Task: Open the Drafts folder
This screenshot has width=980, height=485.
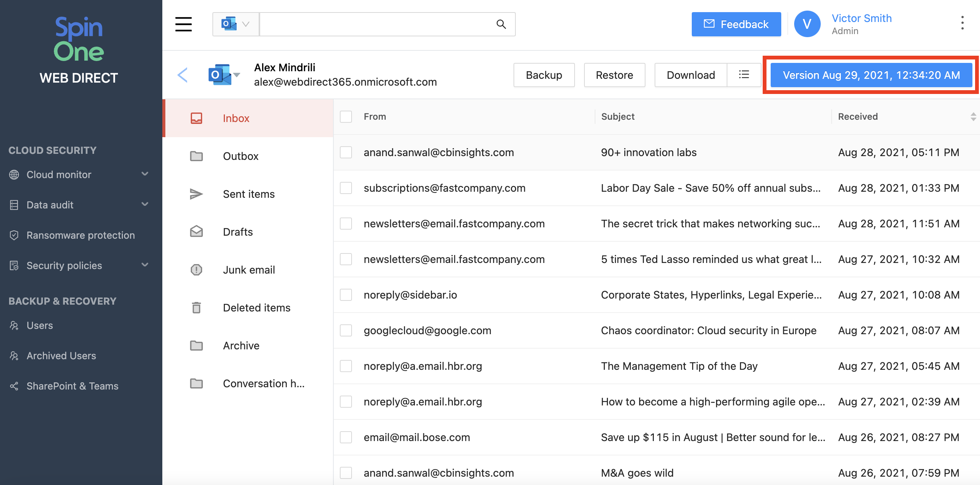Action: 237,232
